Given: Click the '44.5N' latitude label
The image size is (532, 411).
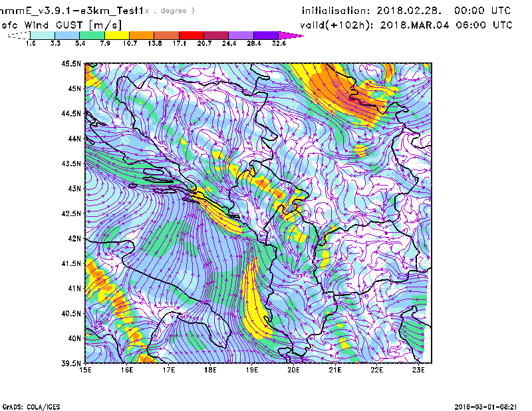Looking at the screenshot, I should tap(71, 113).
